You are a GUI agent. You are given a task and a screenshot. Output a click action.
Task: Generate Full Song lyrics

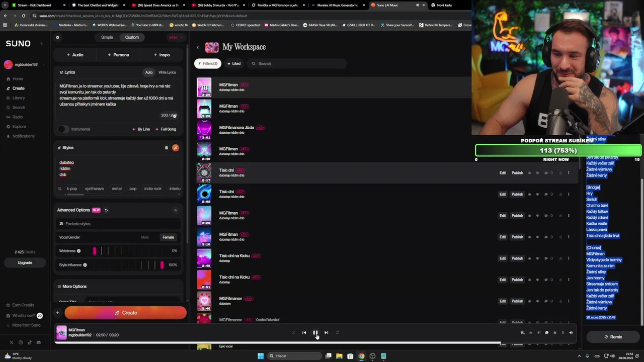click(x=166, y=129)
